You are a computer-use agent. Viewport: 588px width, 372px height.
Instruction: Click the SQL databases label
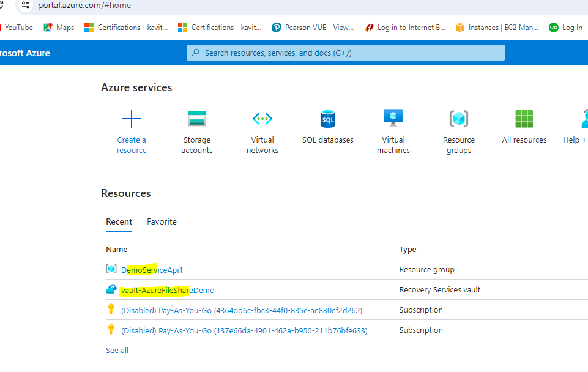tap(328, 140)
